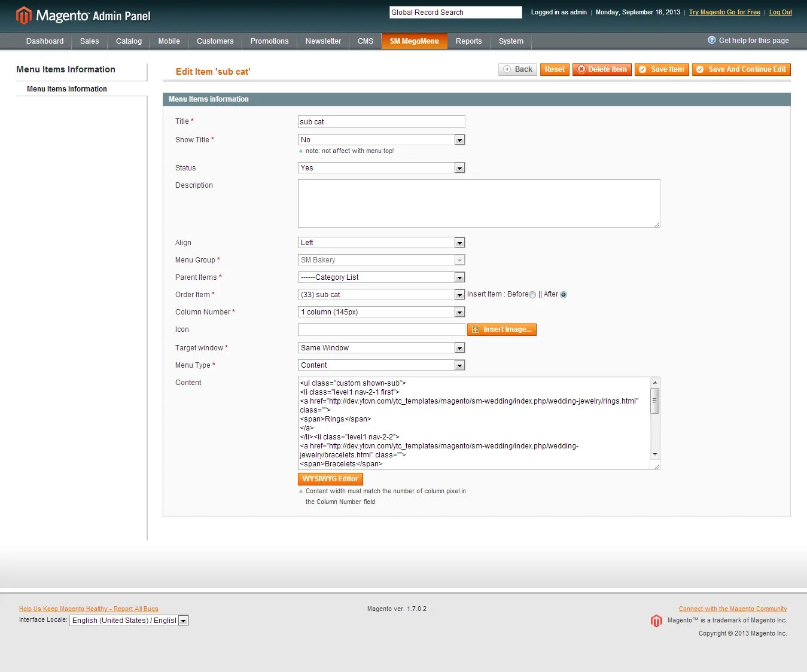Screen dimensions: 807x672
Task: Click the Magento trademark logo in footer
Action: (656, 621)
